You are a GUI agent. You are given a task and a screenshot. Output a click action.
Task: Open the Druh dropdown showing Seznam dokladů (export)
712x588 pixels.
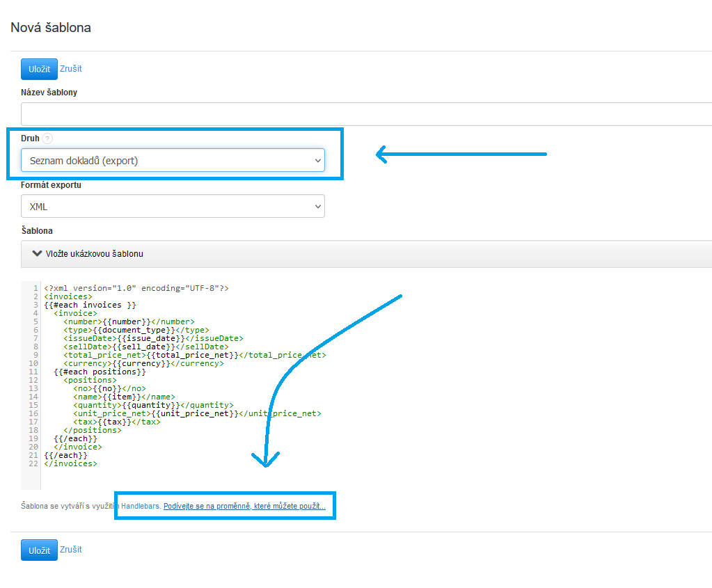pos(173,161)
